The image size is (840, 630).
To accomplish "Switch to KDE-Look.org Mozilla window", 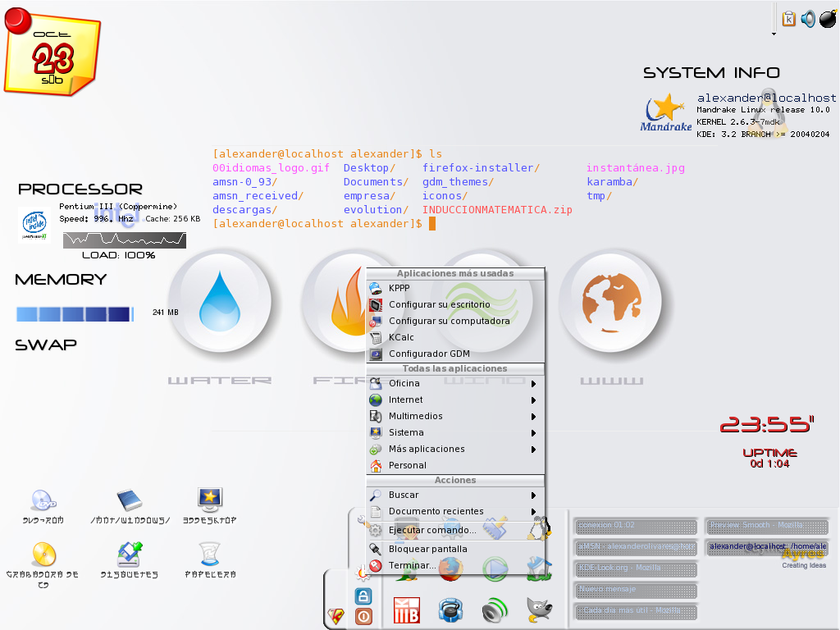I will (x=636, y=568).
